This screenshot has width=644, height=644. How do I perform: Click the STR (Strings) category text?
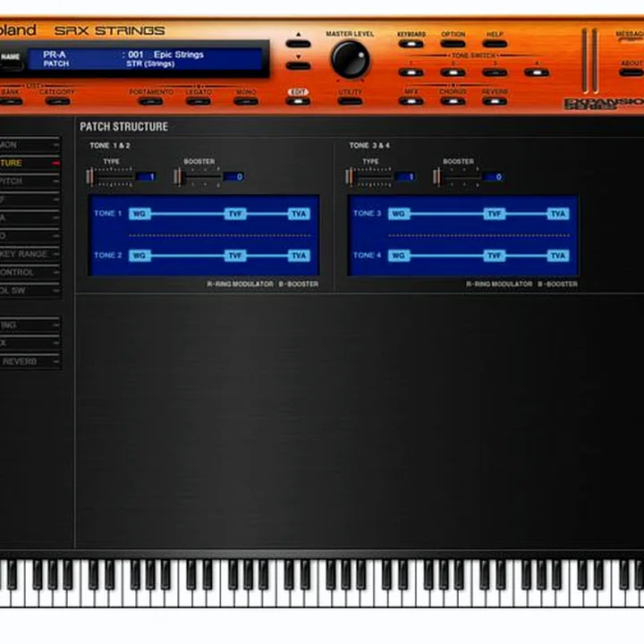pyautogui.click(x=150, y=64)
